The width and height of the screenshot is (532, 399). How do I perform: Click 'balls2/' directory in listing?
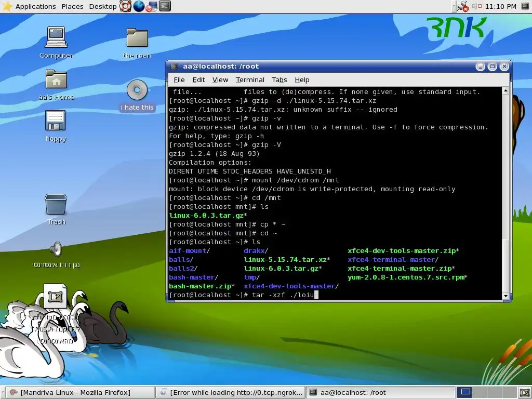pos(183,269)
